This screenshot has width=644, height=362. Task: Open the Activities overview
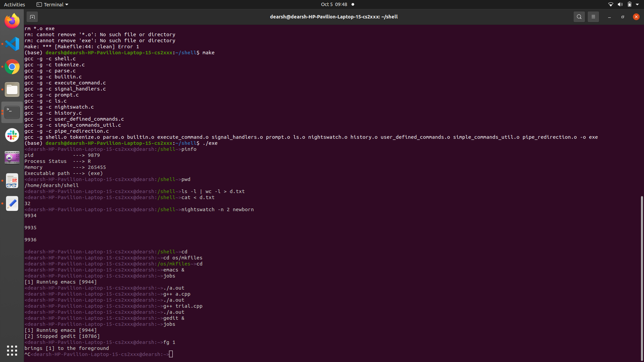point(14,4)
